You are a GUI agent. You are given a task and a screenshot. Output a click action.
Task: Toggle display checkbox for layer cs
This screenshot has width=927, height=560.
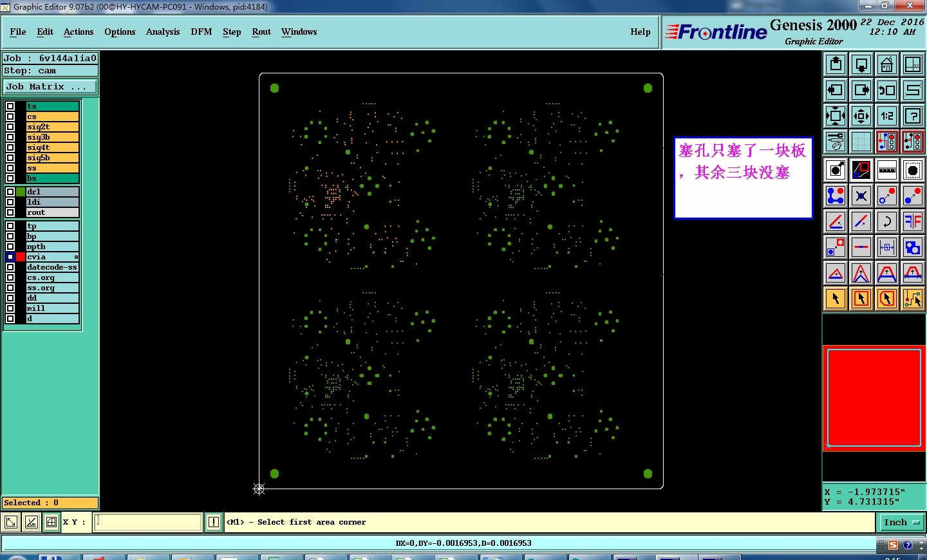tap(10, 117)
